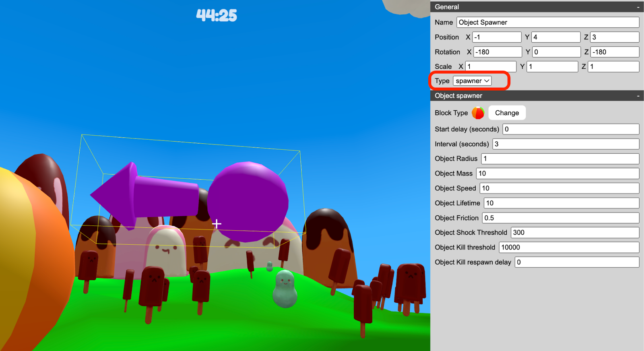Click the Object Kill threshold field
This screenshot has height=351, width=644.
[x=569, y=247]
